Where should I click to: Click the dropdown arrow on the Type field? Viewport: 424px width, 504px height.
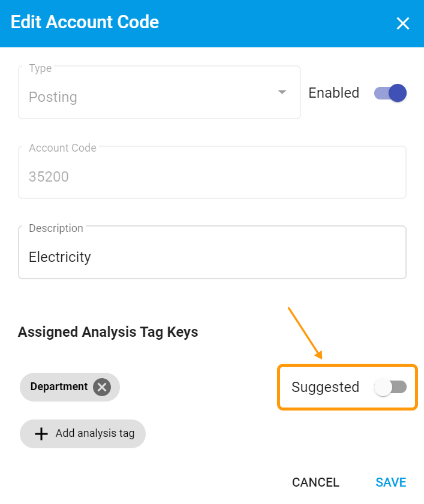(281, 92)
